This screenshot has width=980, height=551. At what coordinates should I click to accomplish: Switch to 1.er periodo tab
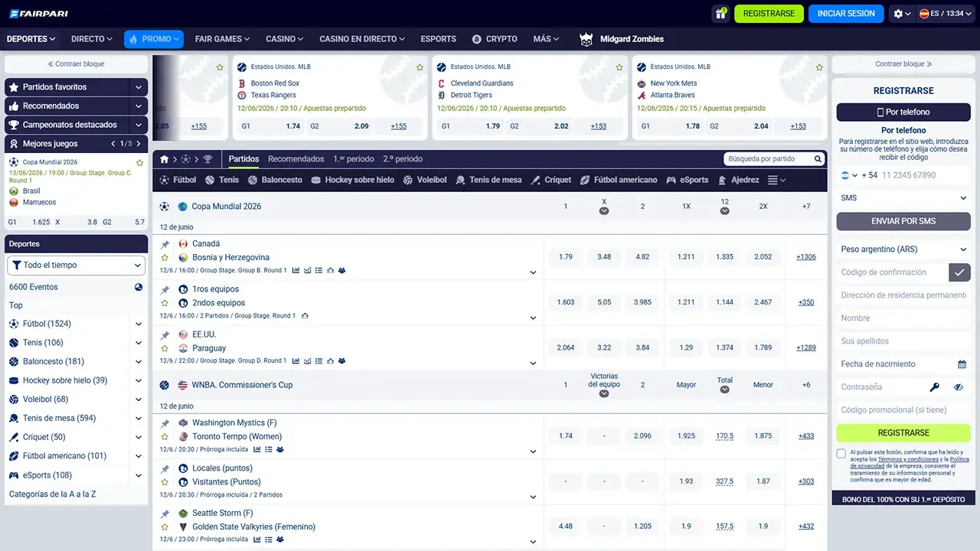click(354, 159)
